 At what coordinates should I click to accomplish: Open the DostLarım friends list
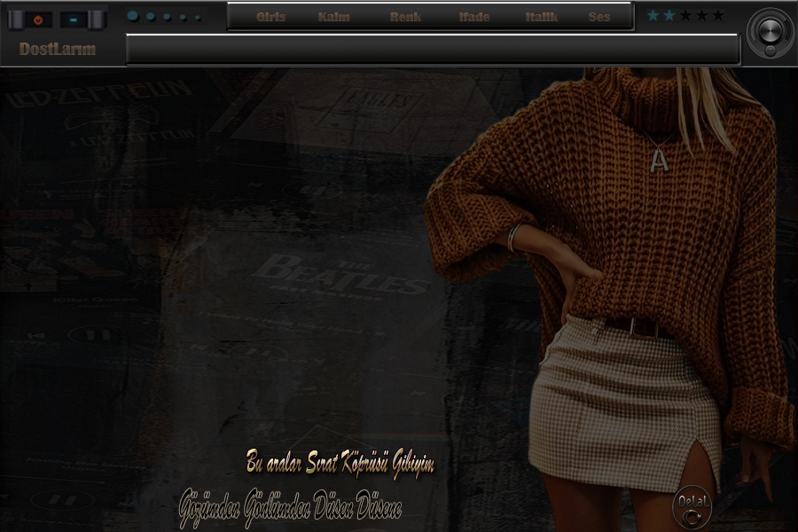(58, 50)
